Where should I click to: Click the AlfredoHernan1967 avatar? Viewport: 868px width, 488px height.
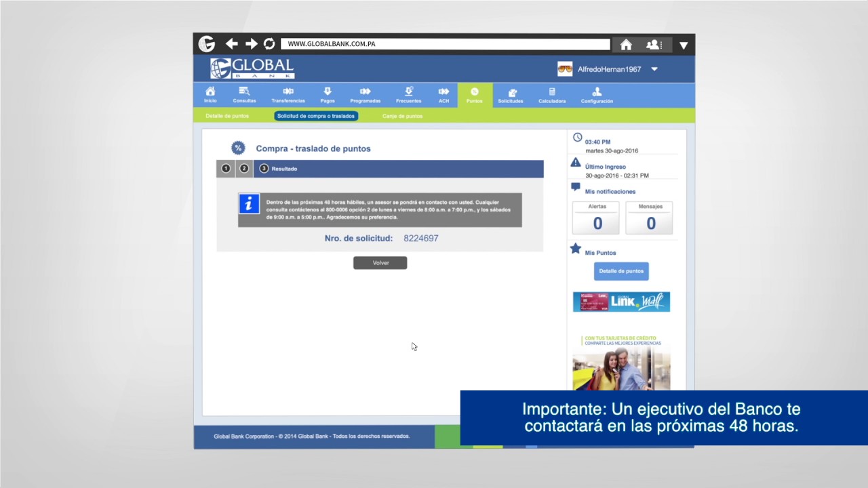point(565,68)
